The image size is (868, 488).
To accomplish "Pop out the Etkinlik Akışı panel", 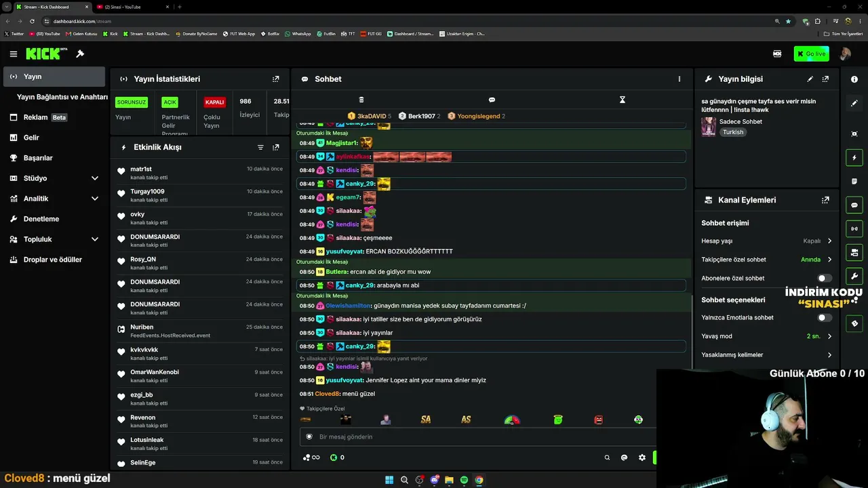I will 275,147.
